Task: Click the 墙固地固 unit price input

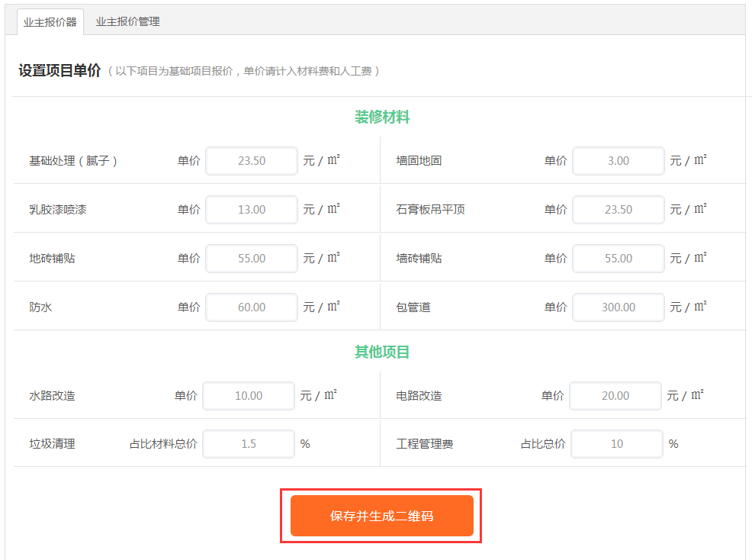Action: pos(618,161)
